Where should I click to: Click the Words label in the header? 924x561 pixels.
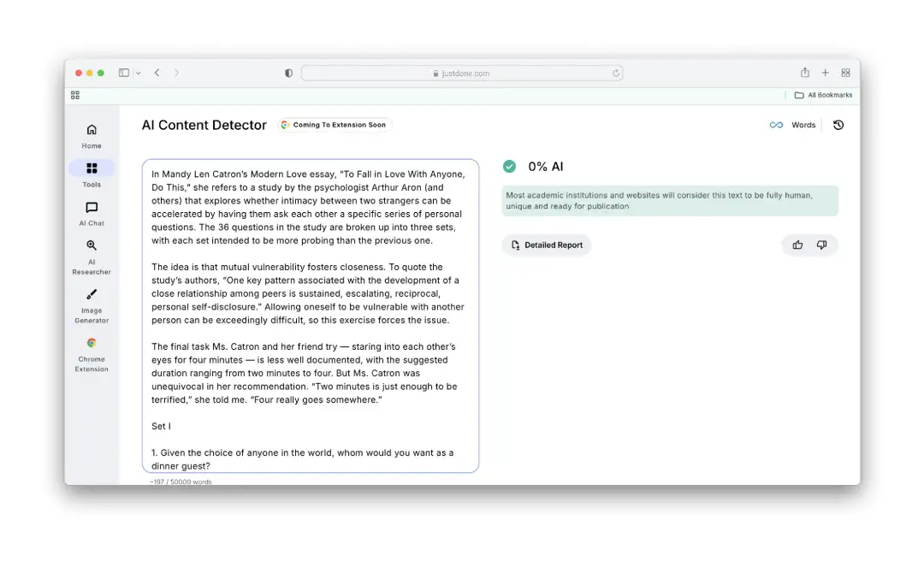[803, 125]
